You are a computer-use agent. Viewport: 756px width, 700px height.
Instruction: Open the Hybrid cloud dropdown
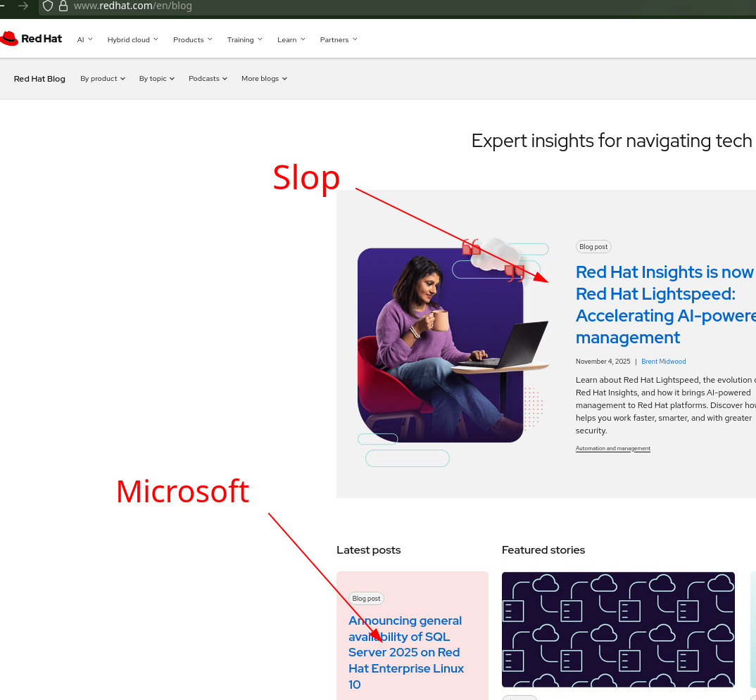132,39
